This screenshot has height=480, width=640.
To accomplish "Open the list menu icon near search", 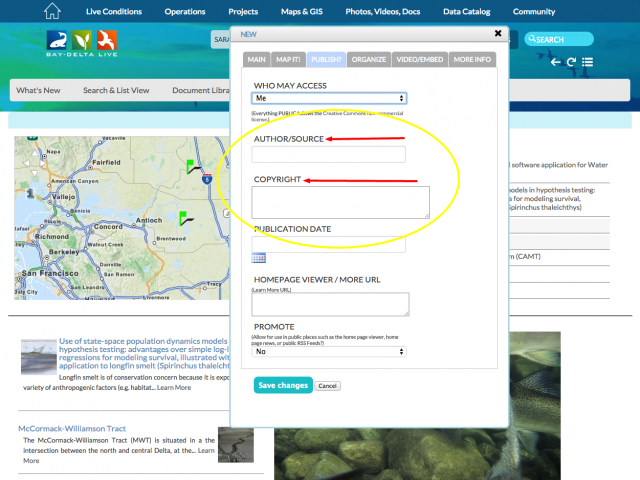I will click(x=588, y=62).
